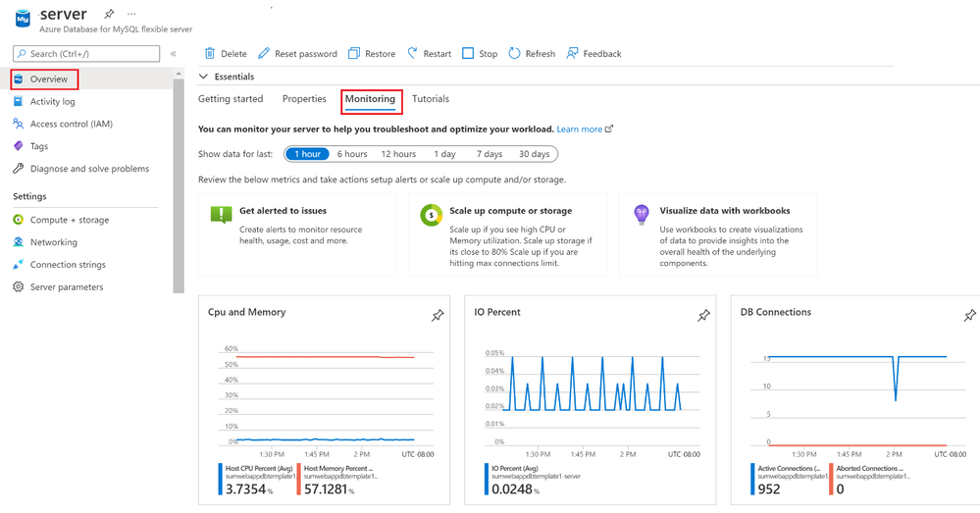Pin the IO Percent chart
This screenshot has width=980, height=513.
703,316
